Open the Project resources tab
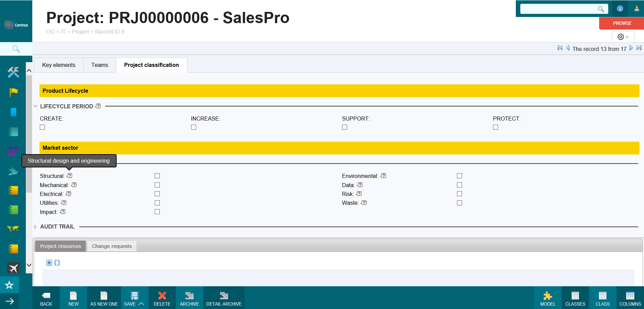Image resolution: width=644 pixels, height=309 pixels. (x=61, y=246)
